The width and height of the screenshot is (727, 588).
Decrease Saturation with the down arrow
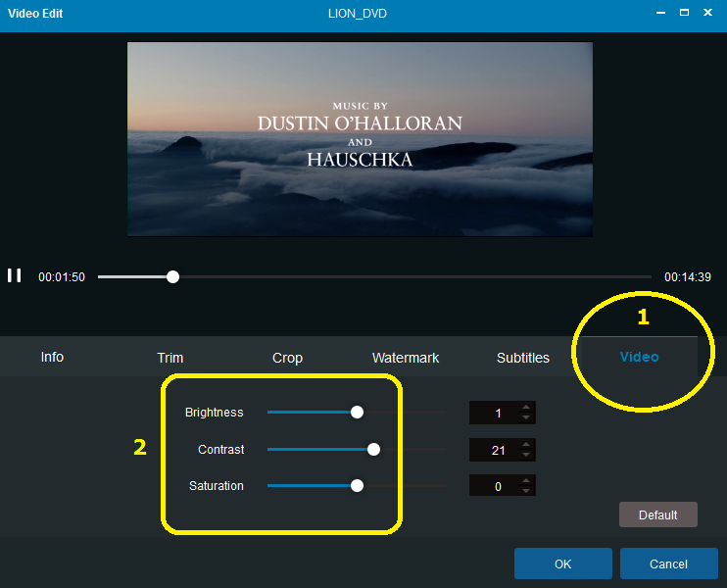click(526, 491)
